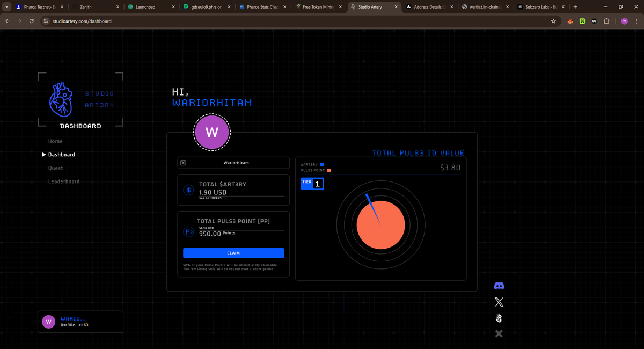Reload the current page

click(x=32, y=21)
